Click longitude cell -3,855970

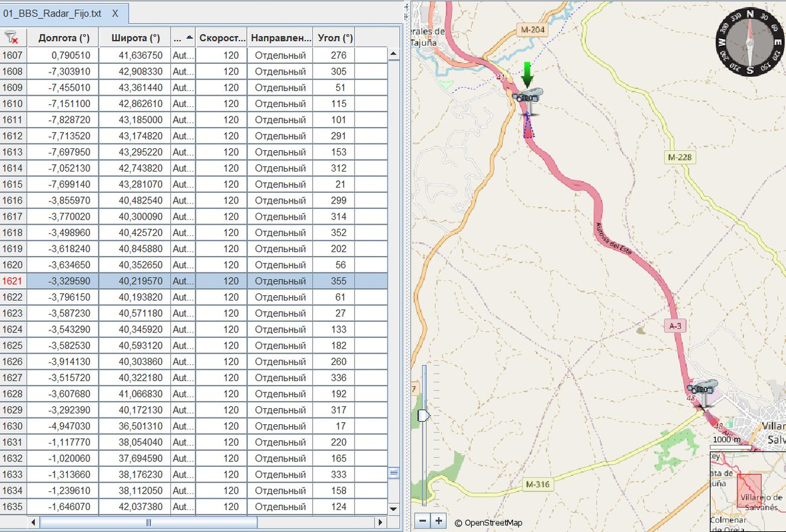[x=63, y=200]
